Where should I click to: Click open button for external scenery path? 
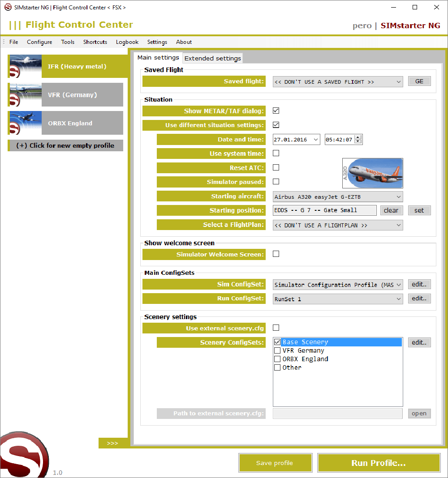click(419, 414)
